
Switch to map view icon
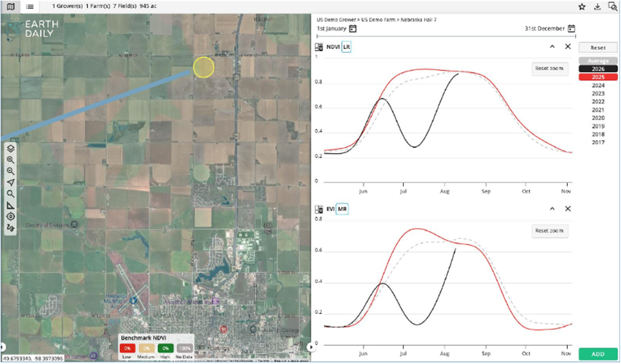[x=11, y=6]
